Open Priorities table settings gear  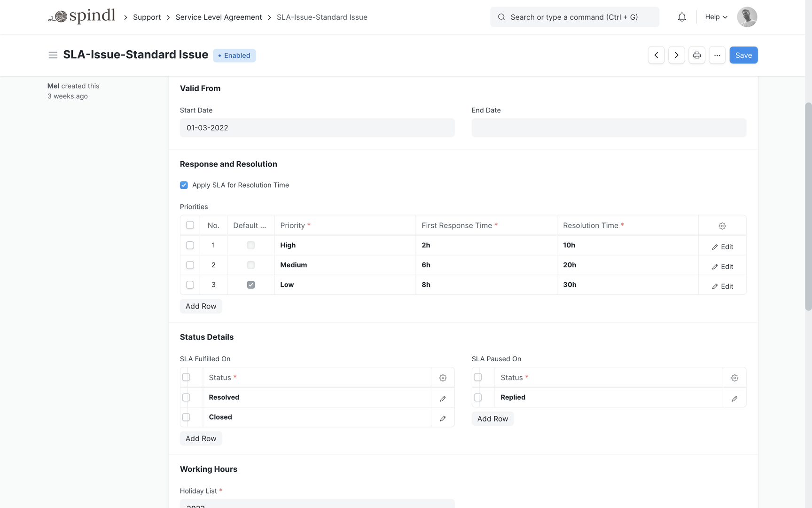click(722, 226)
